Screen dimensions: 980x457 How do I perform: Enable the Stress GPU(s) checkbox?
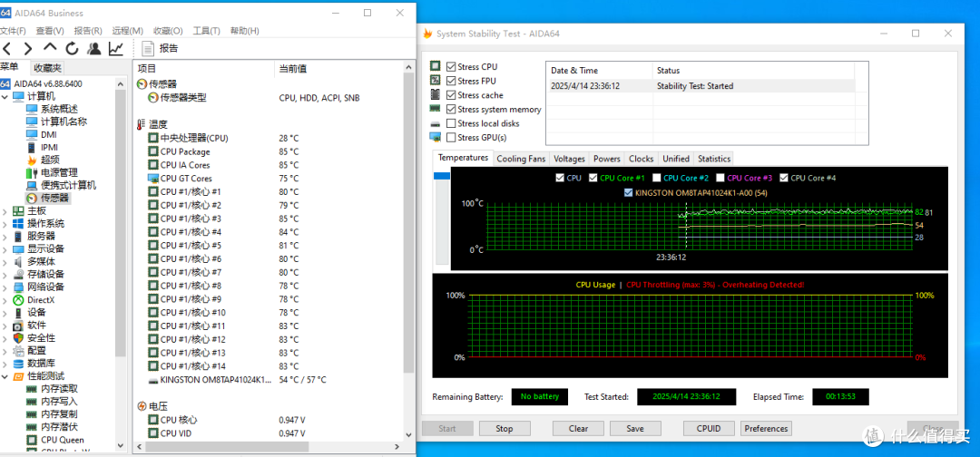tap(451, 137)
